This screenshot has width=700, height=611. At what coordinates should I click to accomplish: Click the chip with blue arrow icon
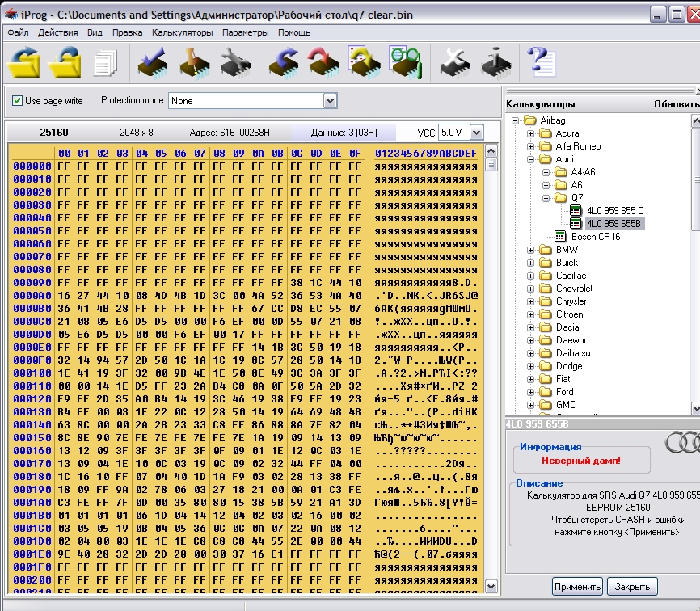(x=284, y=63)
